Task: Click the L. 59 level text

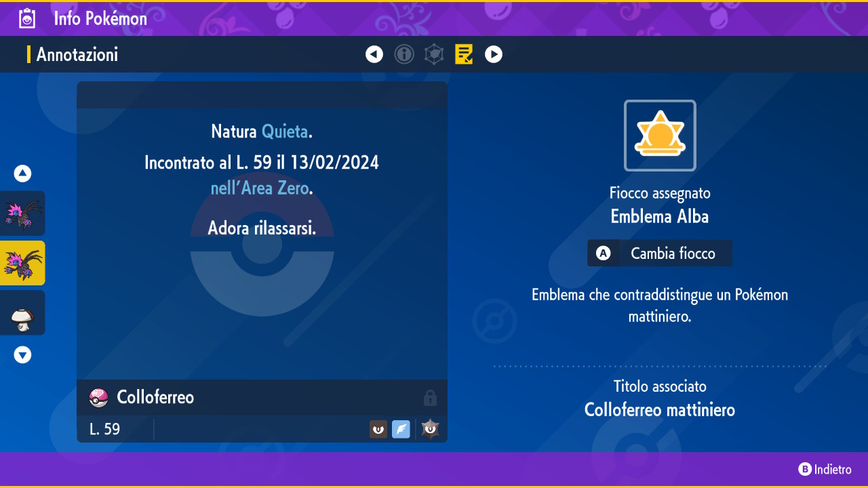Action: point(104,429)
